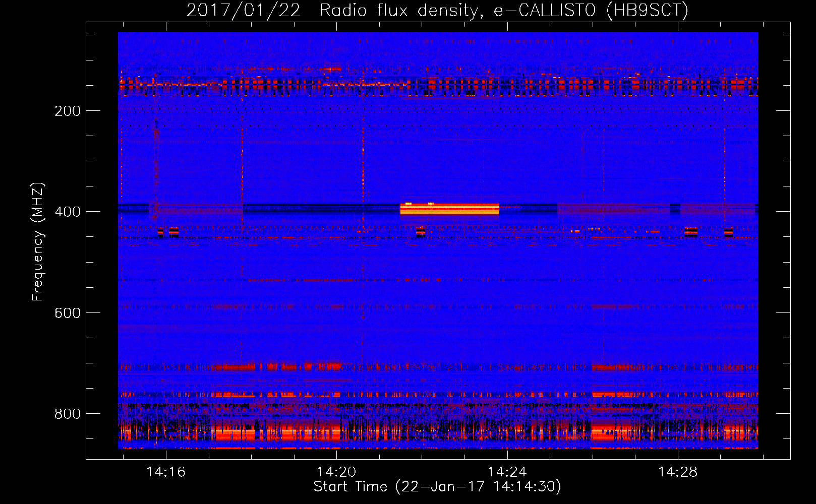Viewport: 816px width, 504px height.
Task: Click the 400 frequency tick label
Action: tap(68, 212)
